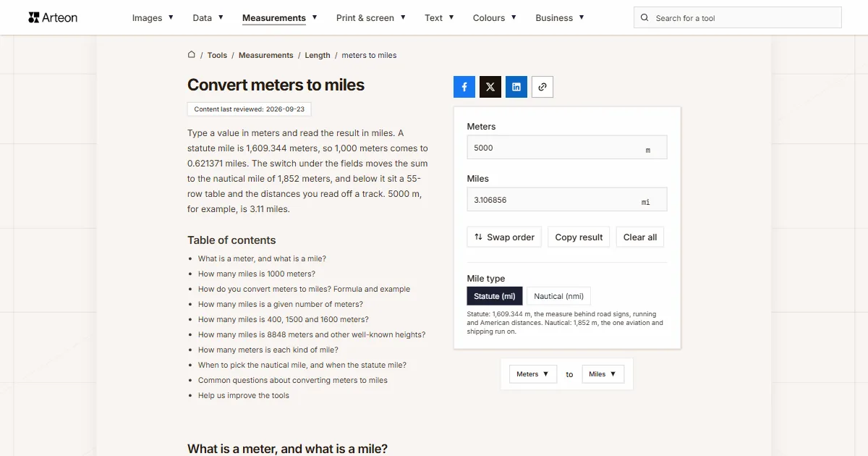Click the Clear all button
This screenshot has width=868, height=456.
(640, 237)
